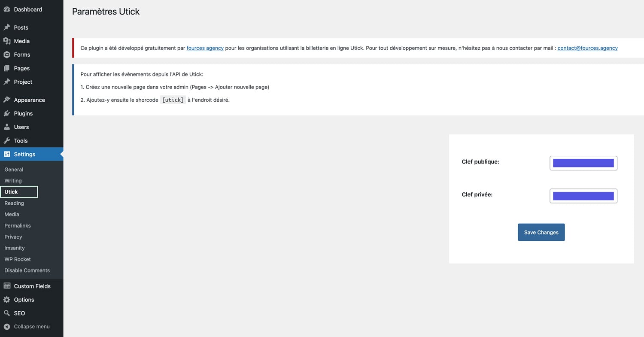This screenshot has width=644, height=337.
Task: Click the 'Clef privée:' label
Action: click(477, 194)
